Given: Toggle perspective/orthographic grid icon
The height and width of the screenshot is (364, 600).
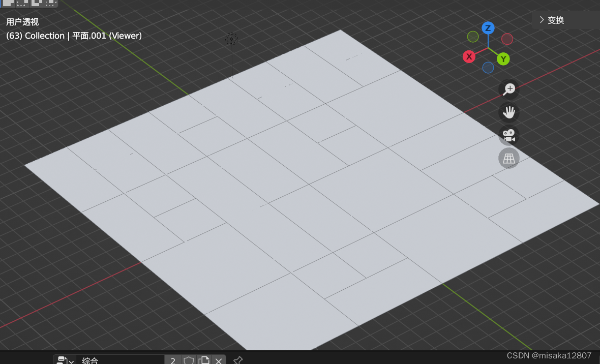Looking at the screenshot, I should click(509, 158).
